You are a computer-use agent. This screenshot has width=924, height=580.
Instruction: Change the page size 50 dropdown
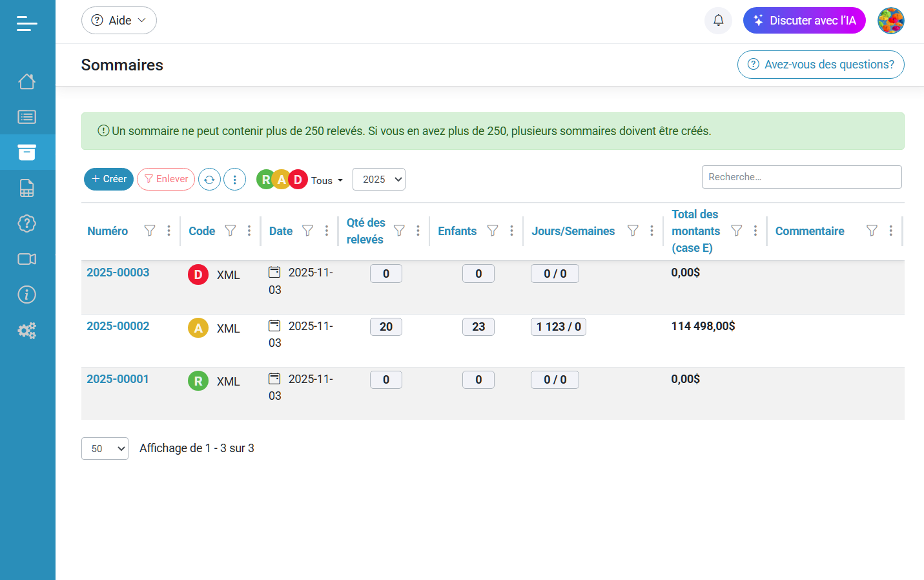pos(105,449)
